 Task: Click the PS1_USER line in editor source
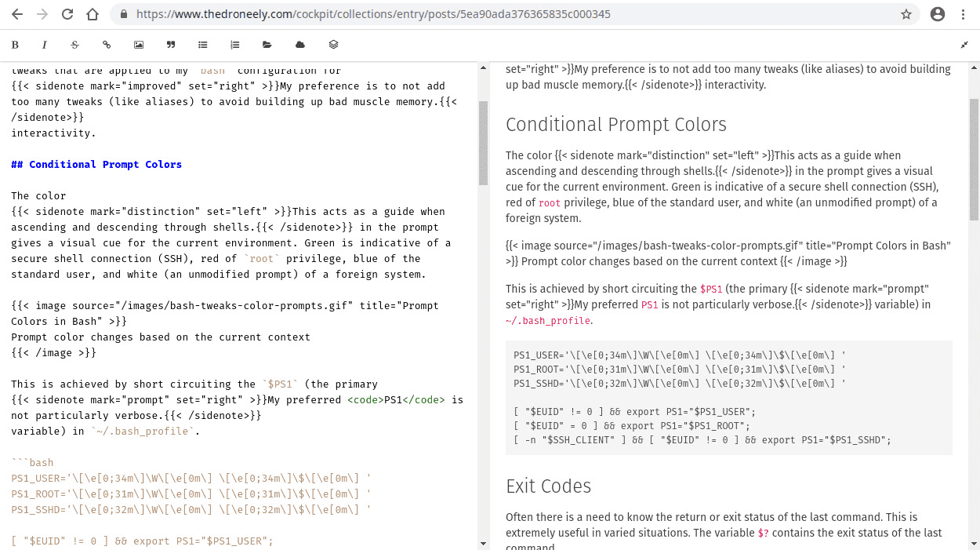[191, 478]
